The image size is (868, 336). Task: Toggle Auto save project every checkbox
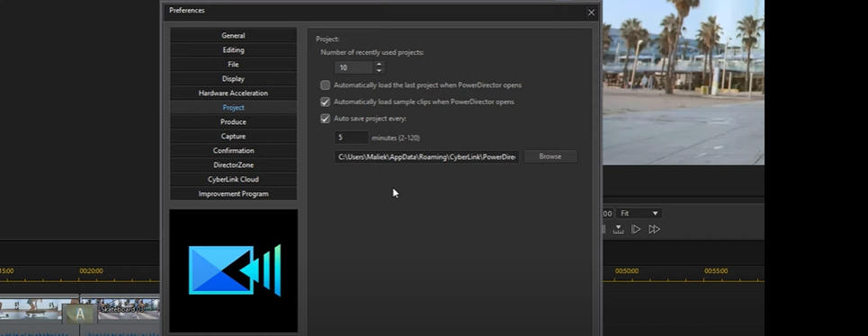pos(326,119)
